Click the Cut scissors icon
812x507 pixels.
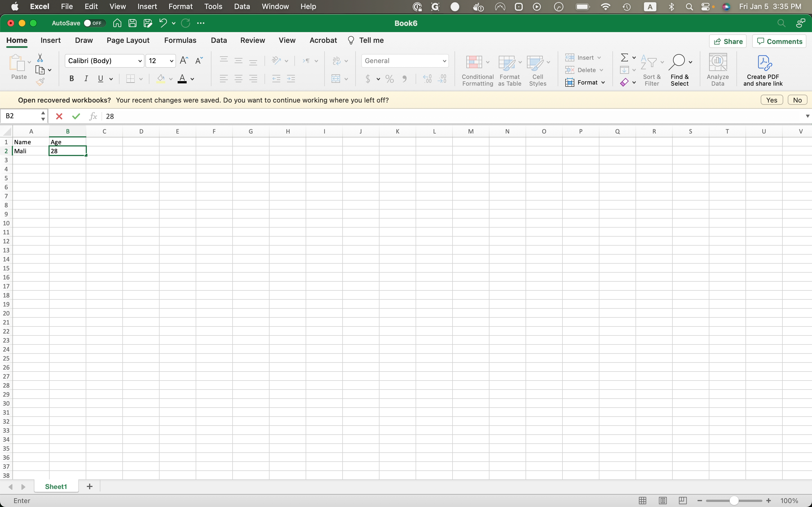(40, 58)
